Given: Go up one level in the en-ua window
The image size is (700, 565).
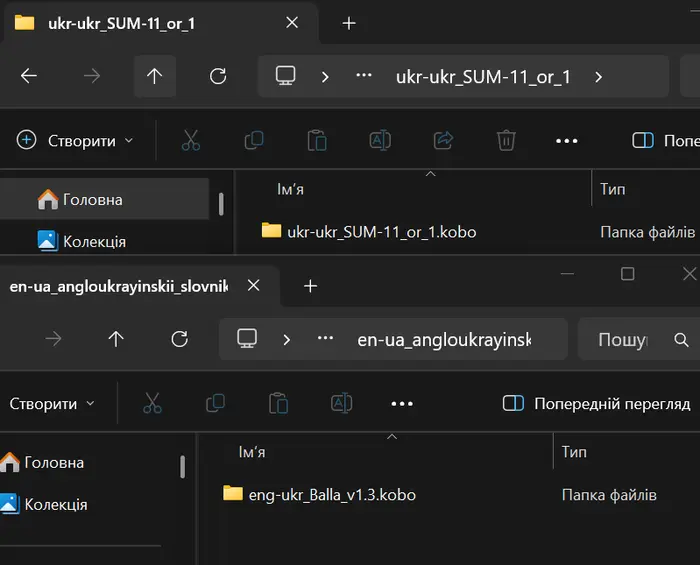Looking at the screenshot, I should [116, 339].
